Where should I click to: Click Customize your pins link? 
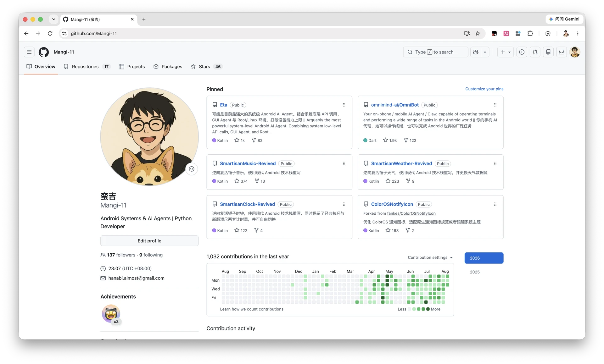point(484,89)
